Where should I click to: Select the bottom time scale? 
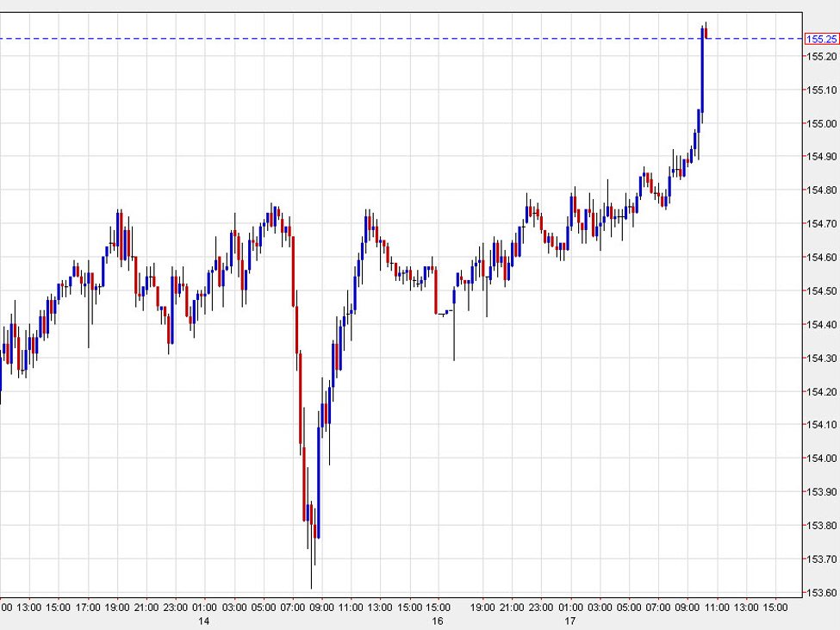point(388,607)
